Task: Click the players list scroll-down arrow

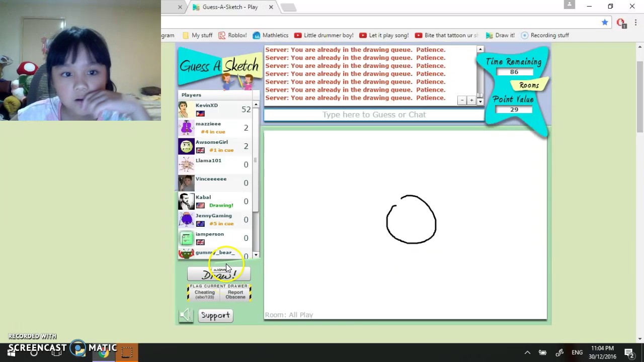Action: pos(256,255)
